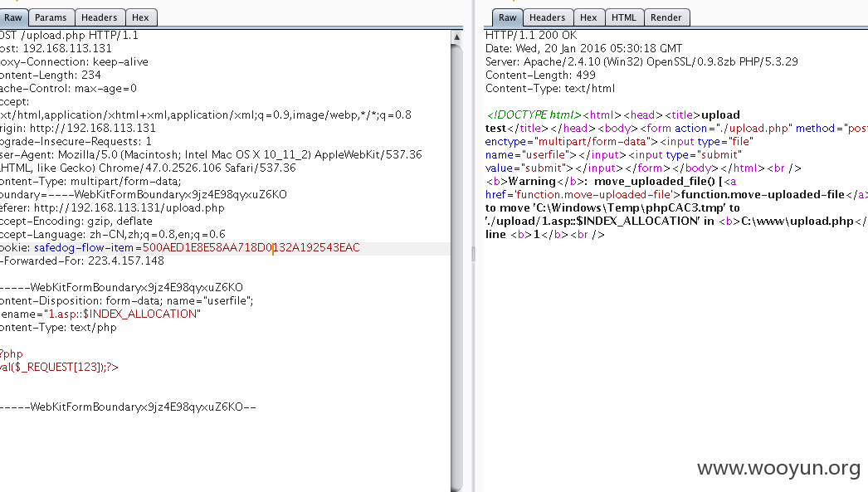
Task: Click the User-Agent Mozilla/5.0 header line
Action: tap(211, 154)
